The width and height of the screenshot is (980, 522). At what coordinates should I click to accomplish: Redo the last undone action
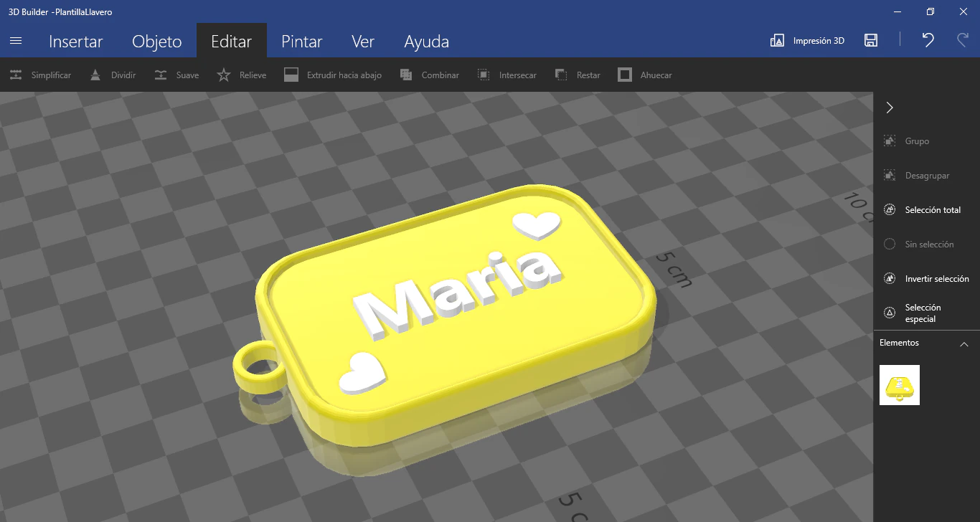click(x=963, y=40)
